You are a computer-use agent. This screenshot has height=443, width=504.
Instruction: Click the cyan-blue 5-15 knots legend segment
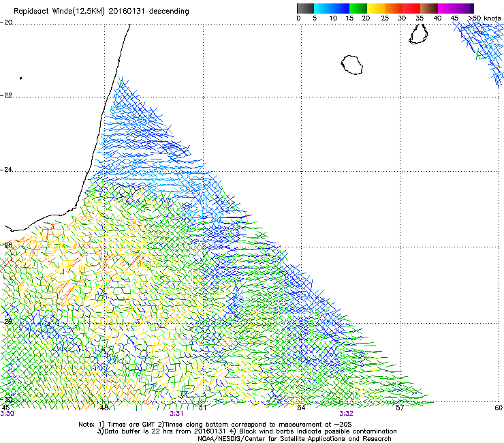(332, 8)
